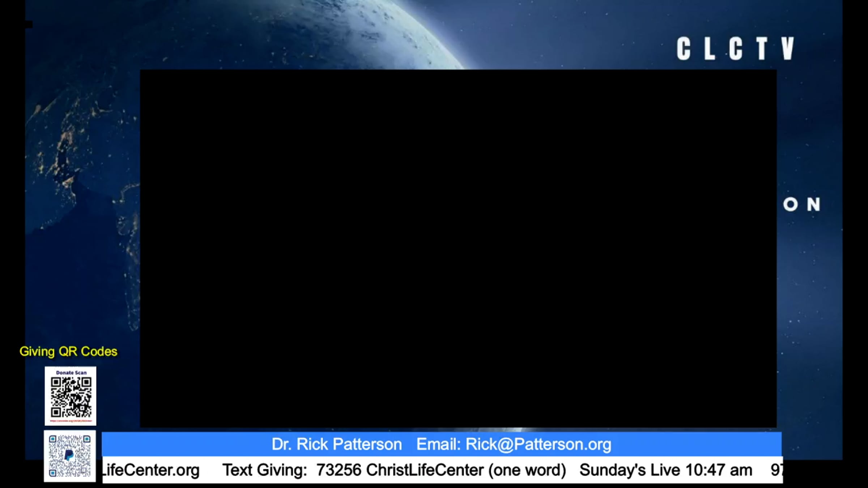Click the "Sunday's Live 10:47 am" text
This screenshot has height=488, width=868.
coord(665,470)
